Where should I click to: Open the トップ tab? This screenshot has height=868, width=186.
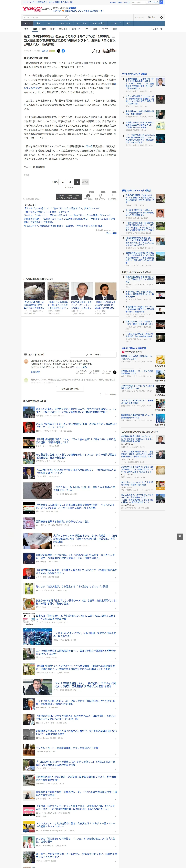27,23
